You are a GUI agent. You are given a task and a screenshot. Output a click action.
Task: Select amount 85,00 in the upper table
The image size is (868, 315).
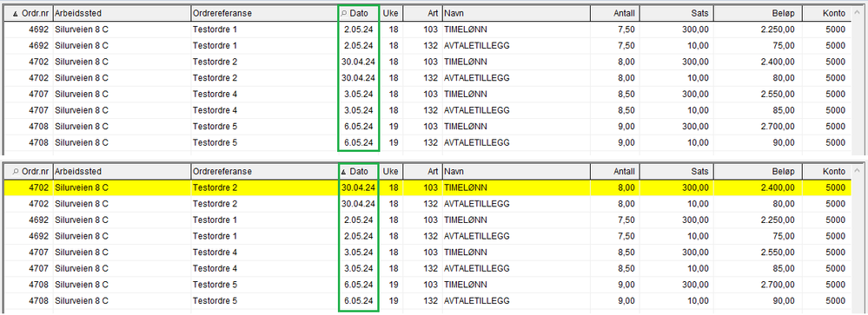tap(785, 110)
